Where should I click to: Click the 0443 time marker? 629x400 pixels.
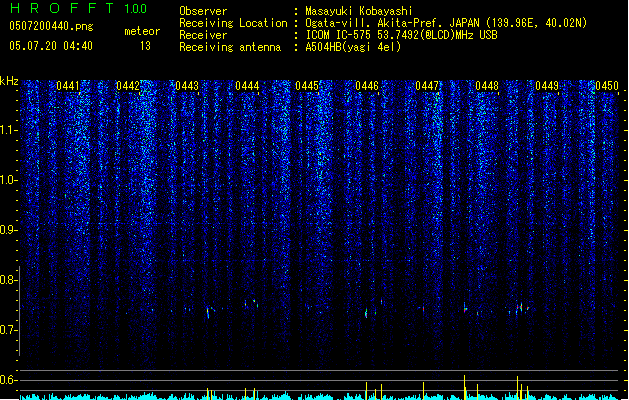(187, 86)
